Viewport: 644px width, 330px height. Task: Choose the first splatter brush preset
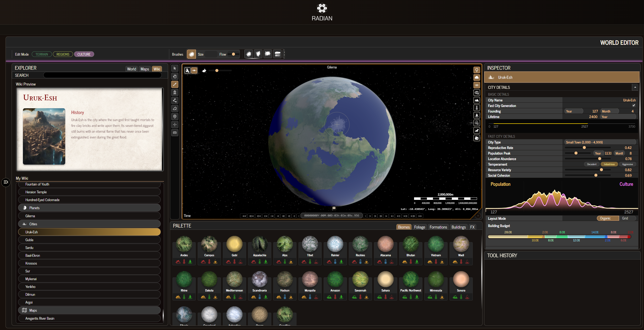click(249, 54)
